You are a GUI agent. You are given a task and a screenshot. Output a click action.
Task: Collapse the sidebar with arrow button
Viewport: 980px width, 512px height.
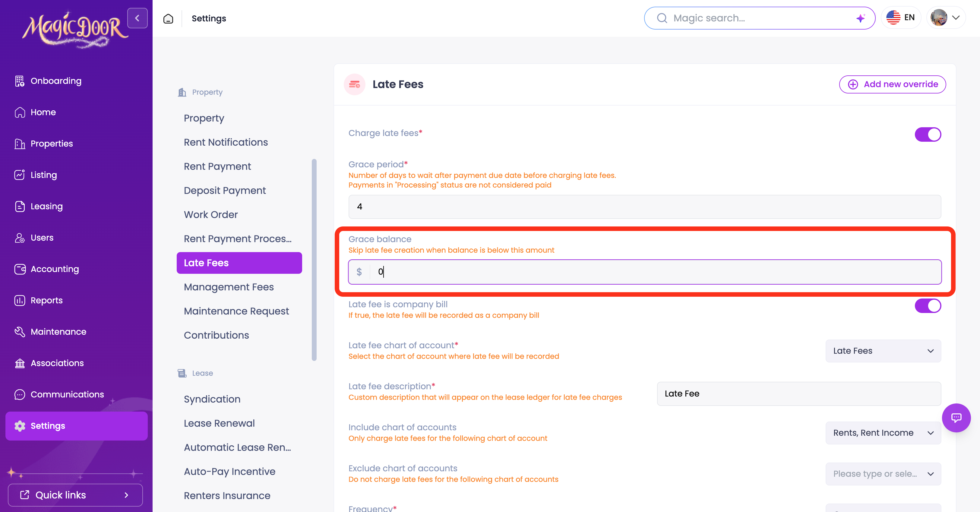137,18
